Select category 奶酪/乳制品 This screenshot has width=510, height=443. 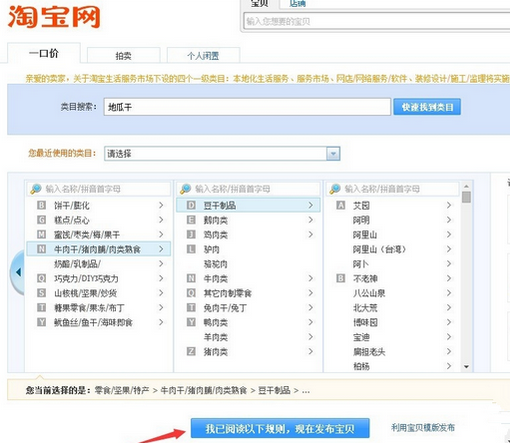(x=99, y=264)
